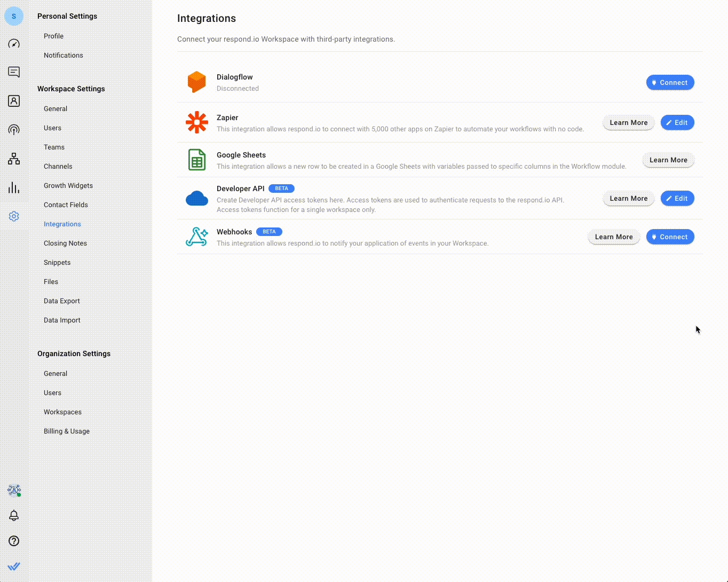This screenshot has width=728, height=582.
Task: Open the Data Export settings page
Action: [62, 301]
